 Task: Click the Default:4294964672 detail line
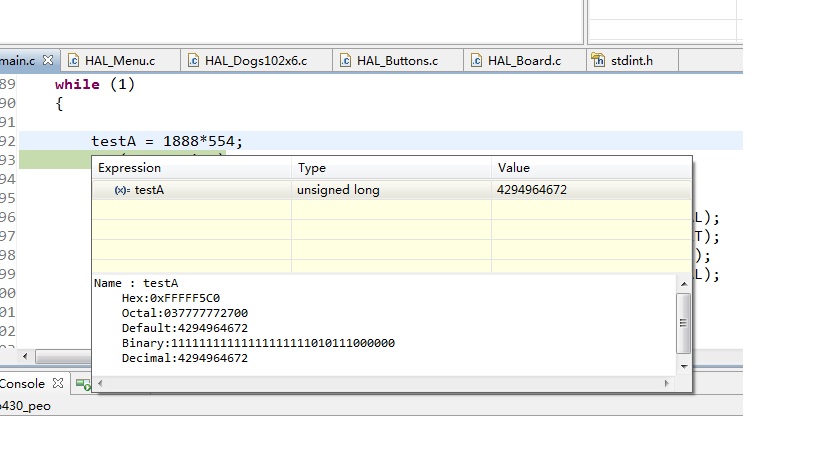coord(185,328)
